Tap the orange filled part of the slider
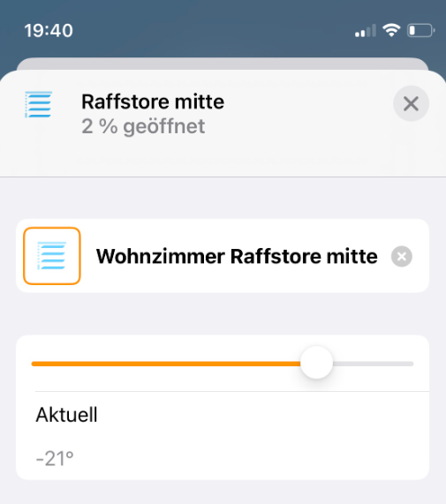The width and height of the screenshot is (446, 504). 166,364
